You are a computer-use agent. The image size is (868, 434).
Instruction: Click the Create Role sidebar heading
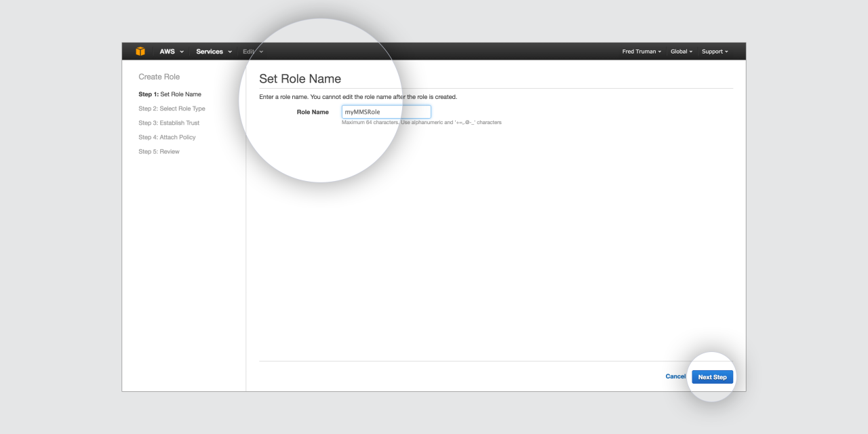(159, 77)
